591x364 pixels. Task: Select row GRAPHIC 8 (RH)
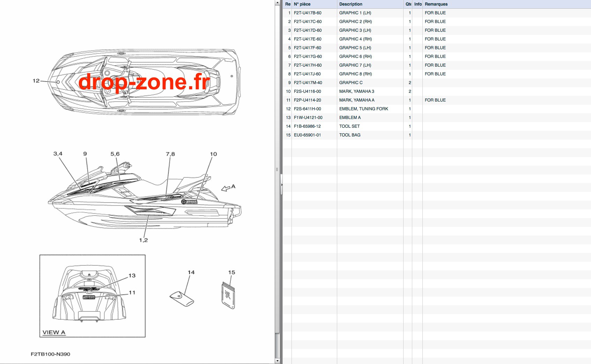pos(437,74)
